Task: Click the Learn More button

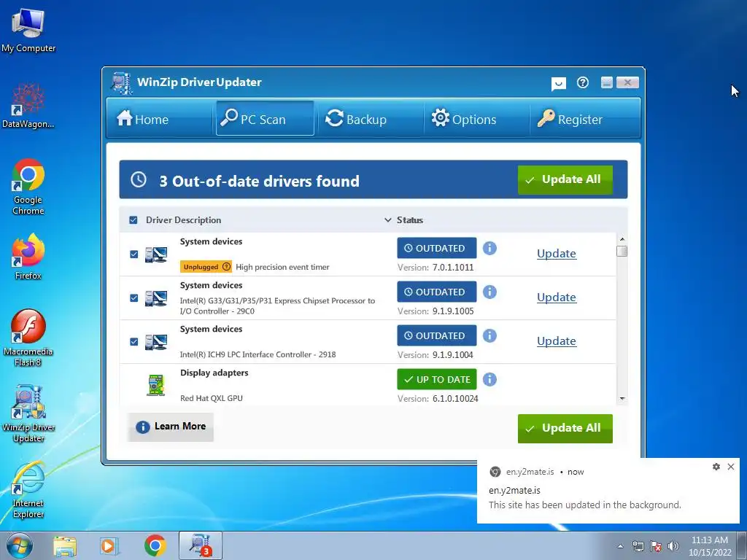Action: [171, 427]
